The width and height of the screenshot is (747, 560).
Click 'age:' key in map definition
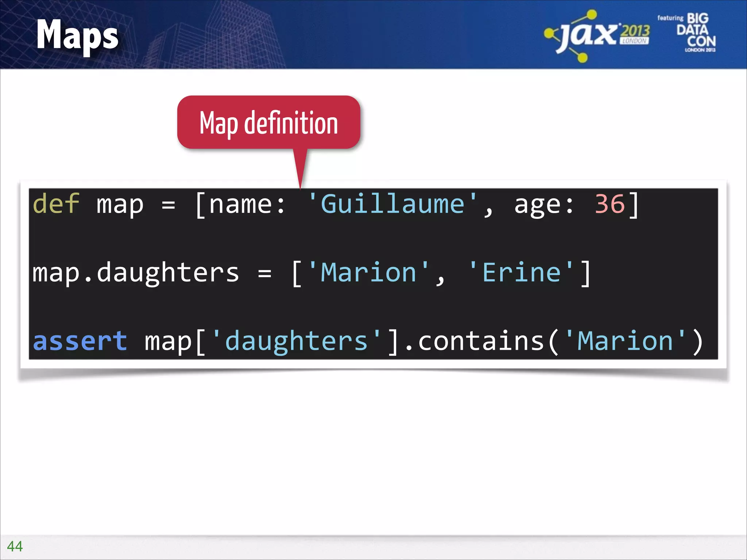pos(544,205)
